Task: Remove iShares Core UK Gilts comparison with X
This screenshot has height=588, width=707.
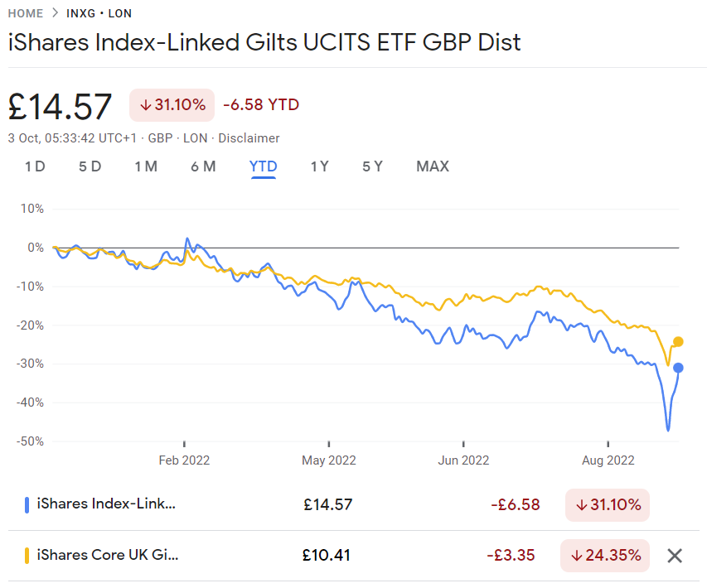Action: click(x=675, y=556)
